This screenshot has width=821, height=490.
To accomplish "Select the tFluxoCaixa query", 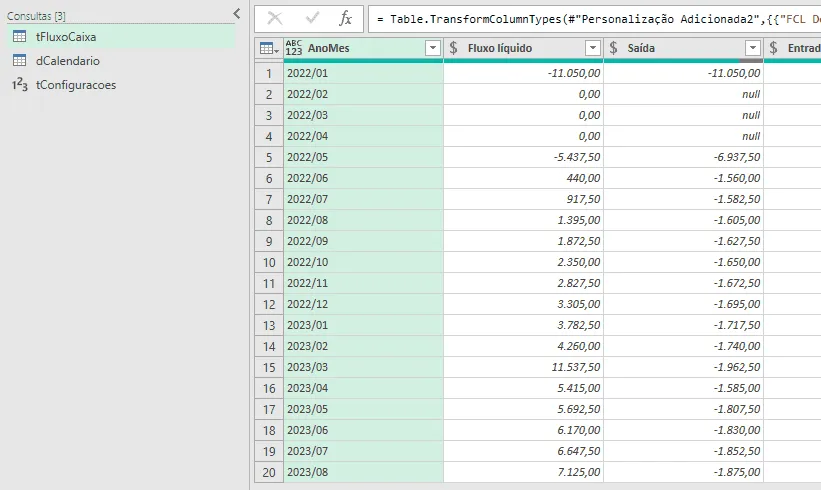I will coord(120,37).
